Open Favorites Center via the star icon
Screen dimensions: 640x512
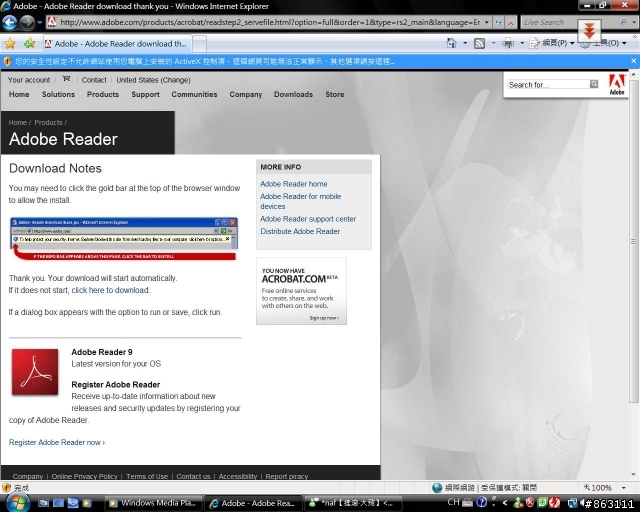point(10,43)
